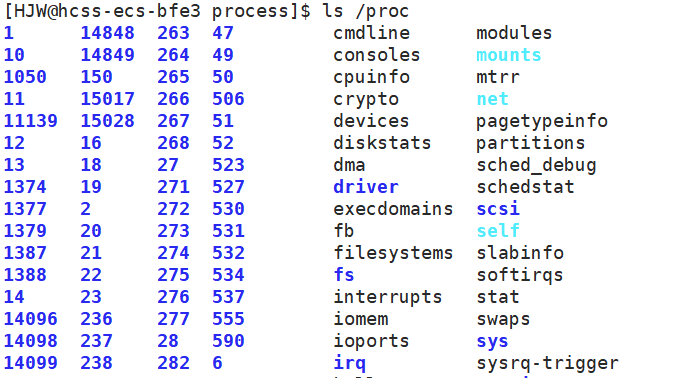Click the file name 'diskstats'
The height and width of the screenshot is (378, 685).
coord(383,143)
